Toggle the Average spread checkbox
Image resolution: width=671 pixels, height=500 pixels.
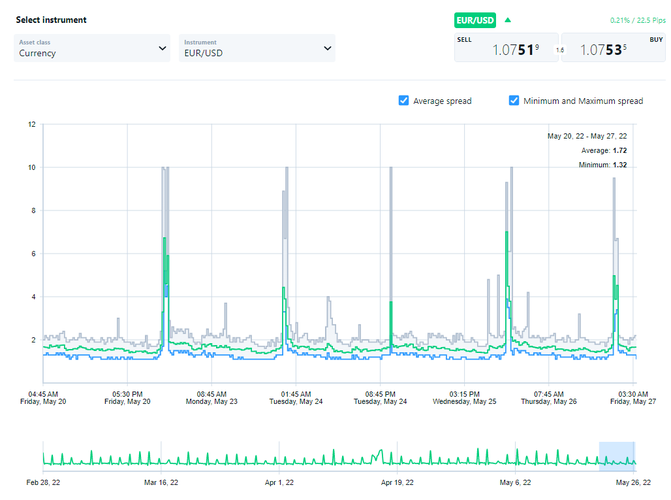(404, 101)
